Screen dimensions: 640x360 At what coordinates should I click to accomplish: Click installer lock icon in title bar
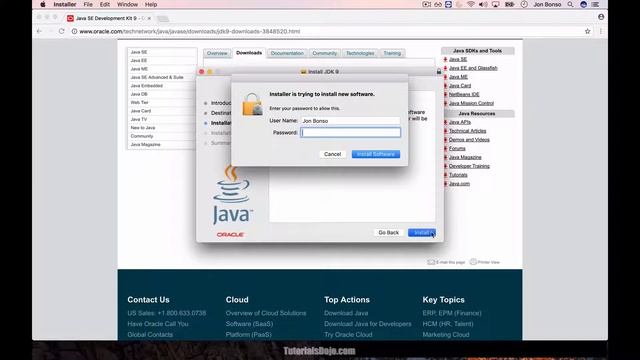439,71
